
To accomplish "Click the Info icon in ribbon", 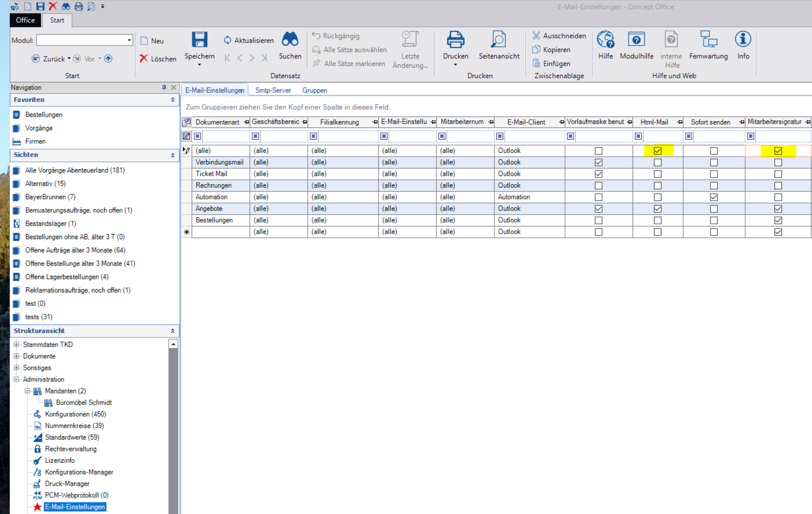I will tap(743, 40).
